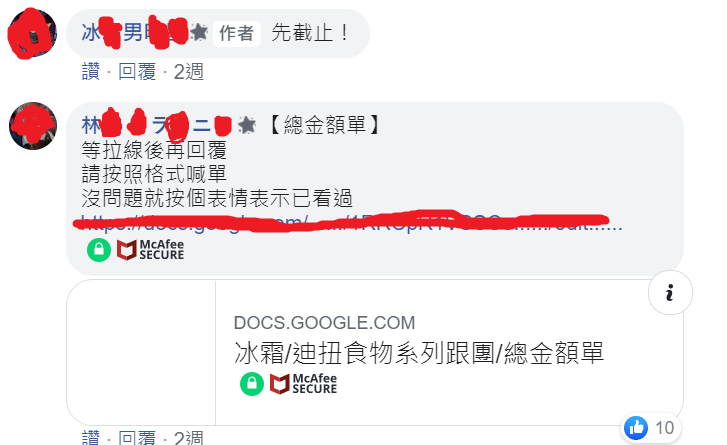Click the DOCS.GOOGLE.COM domain label

[325, 323]
